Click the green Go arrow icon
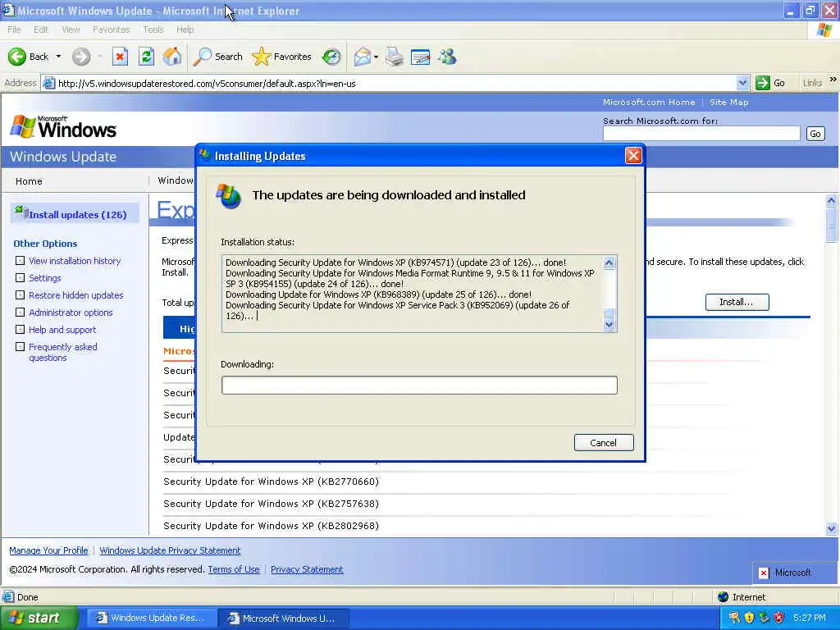The height and width of the screenshot is (630, 840). [x=762, y=83]
